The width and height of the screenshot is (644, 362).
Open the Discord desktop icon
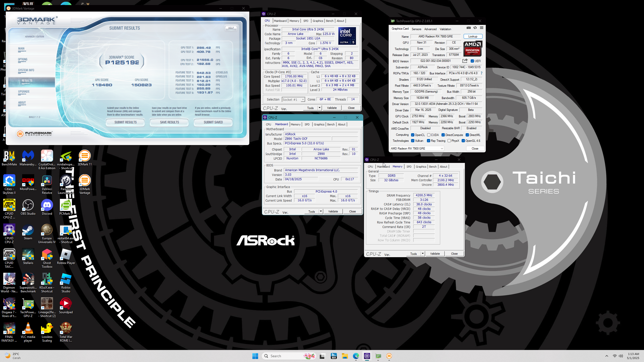(x=47, y=207)
